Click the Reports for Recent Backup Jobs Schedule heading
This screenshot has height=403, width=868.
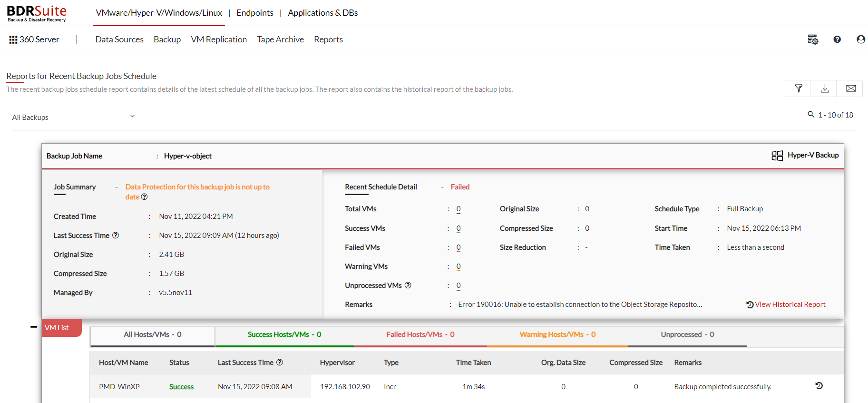(x=81, y=76)
